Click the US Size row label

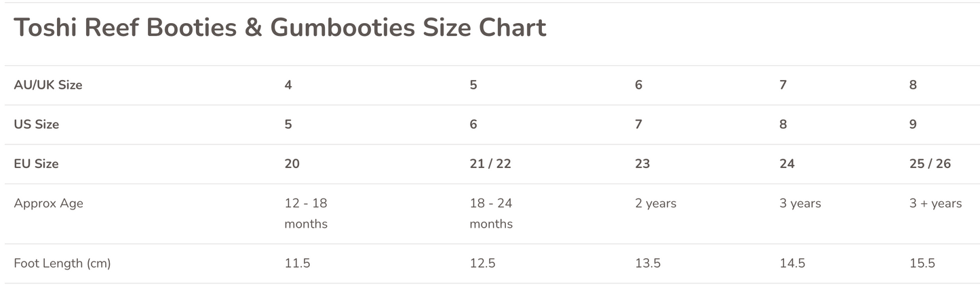pyautogui.click(x=36, y=125)
